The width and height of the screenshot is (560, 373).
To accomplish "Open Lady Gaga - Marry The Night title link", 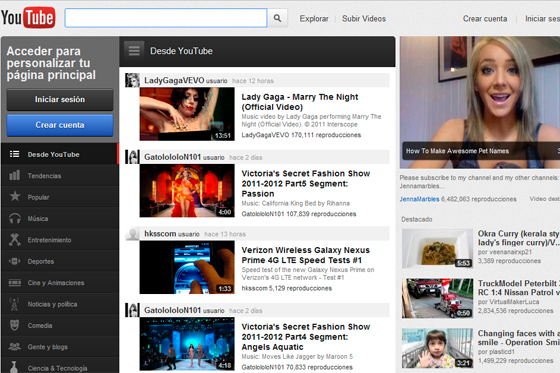I will (300, 102).
